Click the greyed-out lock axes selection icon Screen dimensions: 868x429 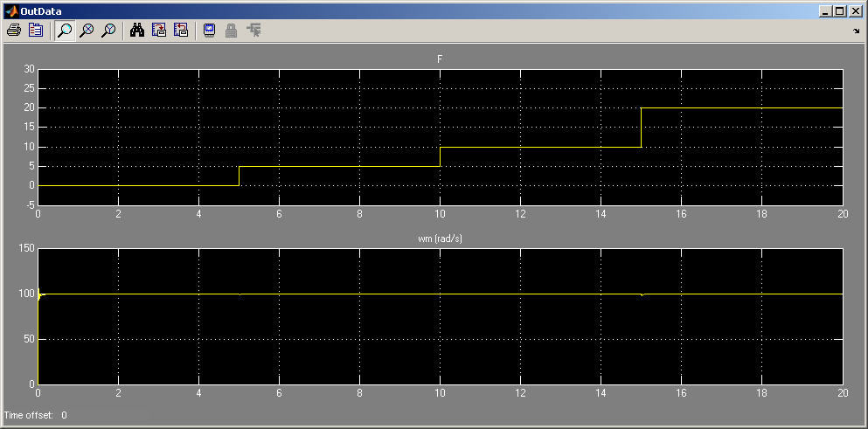pyautogui.click(x=232, y=31)
